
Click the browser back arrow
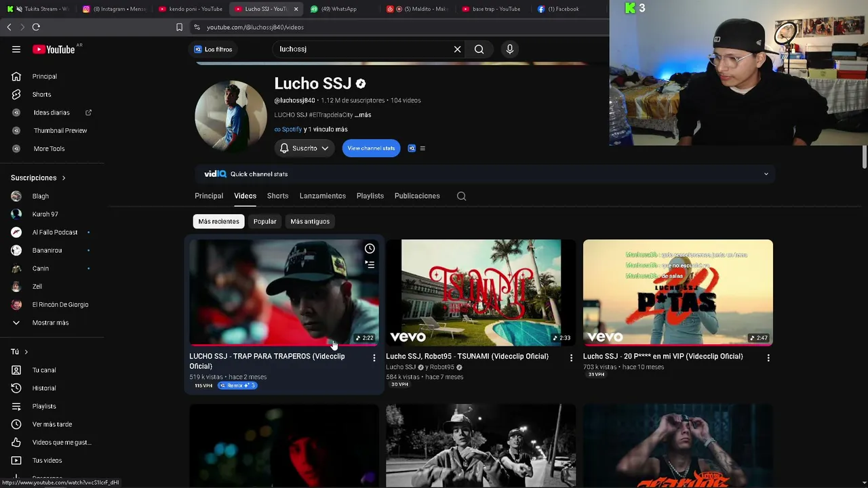(9, 27)
